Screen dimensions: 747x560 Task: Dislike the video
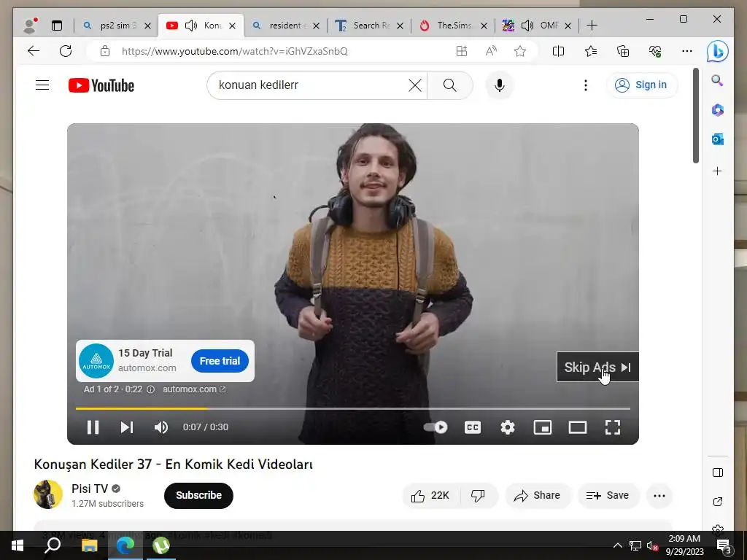479,496
